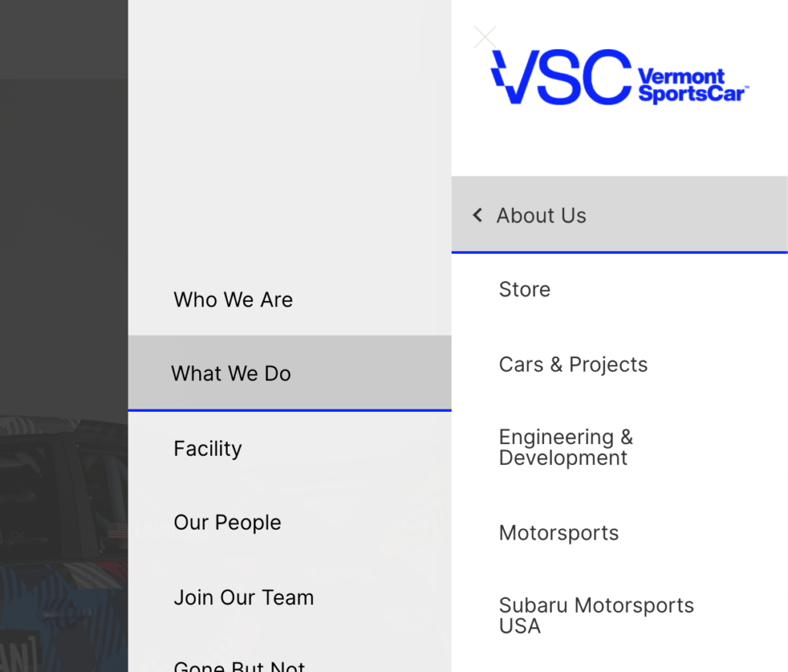Open Cars & Projects section
The image size is (788, 672).
click(573, 364)
